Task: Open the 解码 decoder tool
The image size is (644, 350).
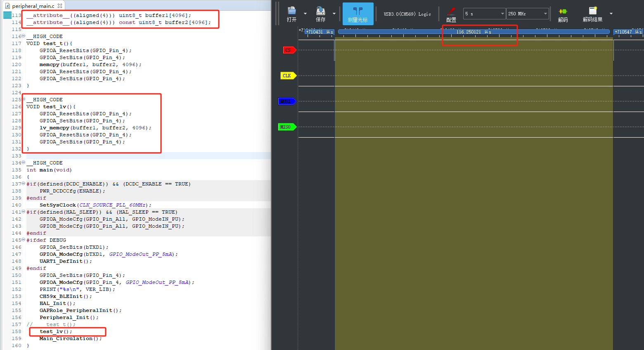Action: pos(563,14)
